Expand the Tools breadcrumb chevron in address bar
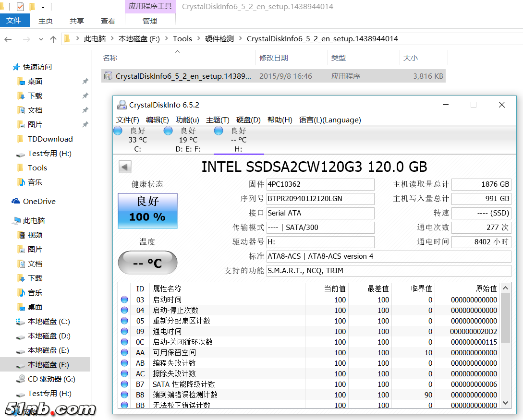The width and height of the screenshot is (523, 420). pyautogui.click(x=198, y=39)
